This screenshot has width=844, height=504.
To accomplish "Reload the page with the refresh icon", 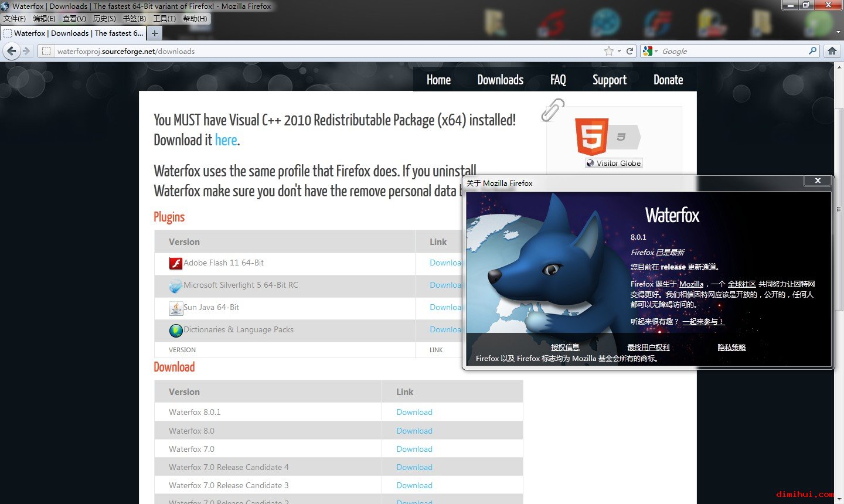I will (630, 51).
